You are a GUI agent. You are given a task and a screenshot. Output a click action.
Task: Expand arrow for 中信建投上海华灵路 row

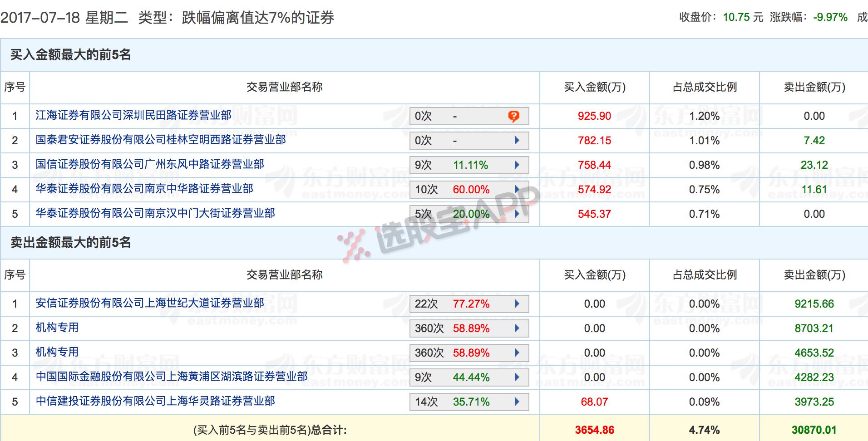(x=517, y=402)
